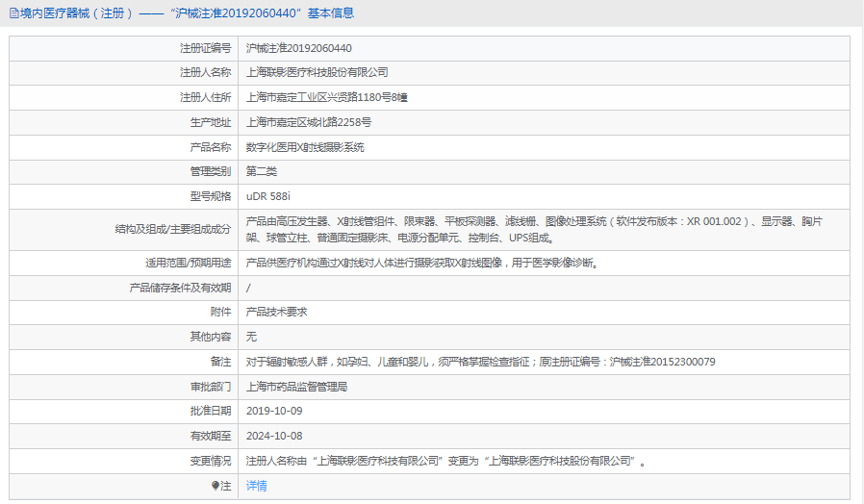This screenshot has height=504, width=864.
Task: Click the 变更情况 change description text
Action: point(445,461)
